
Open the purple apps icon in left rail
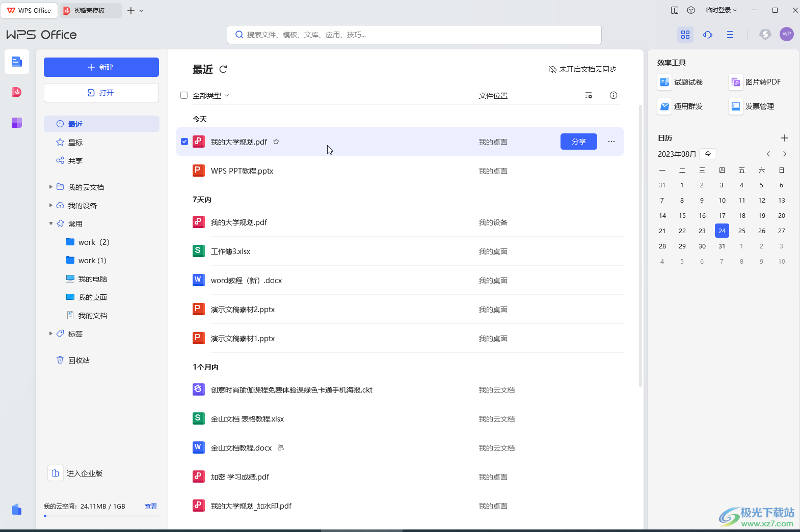point(17,123)
